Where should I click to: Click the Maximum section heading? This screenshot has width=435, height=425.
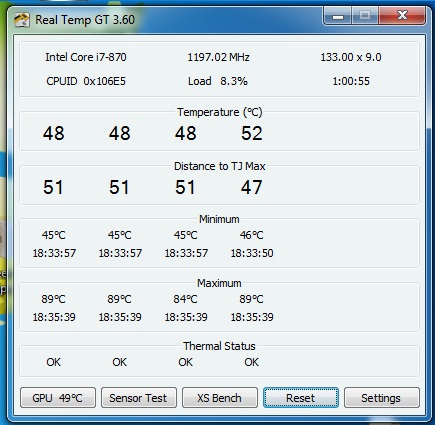(219, 283)
